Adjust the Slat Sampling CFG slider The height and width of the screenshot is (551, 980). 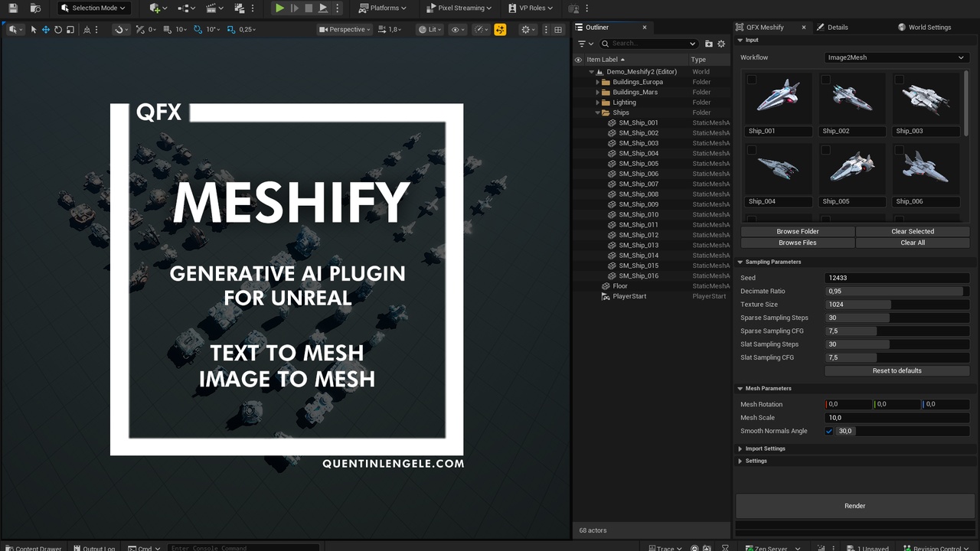pyautogui.click(x=897, y=357)
